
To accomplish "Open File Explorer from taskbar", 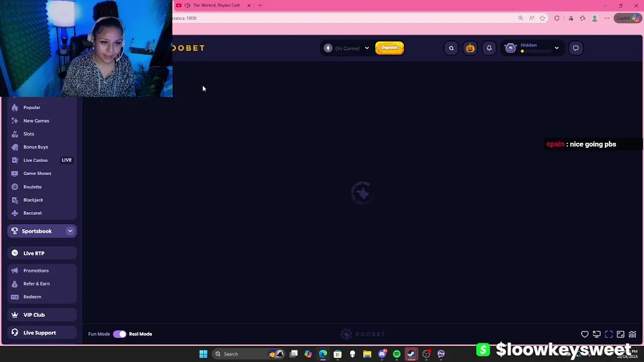I will 367,354.
